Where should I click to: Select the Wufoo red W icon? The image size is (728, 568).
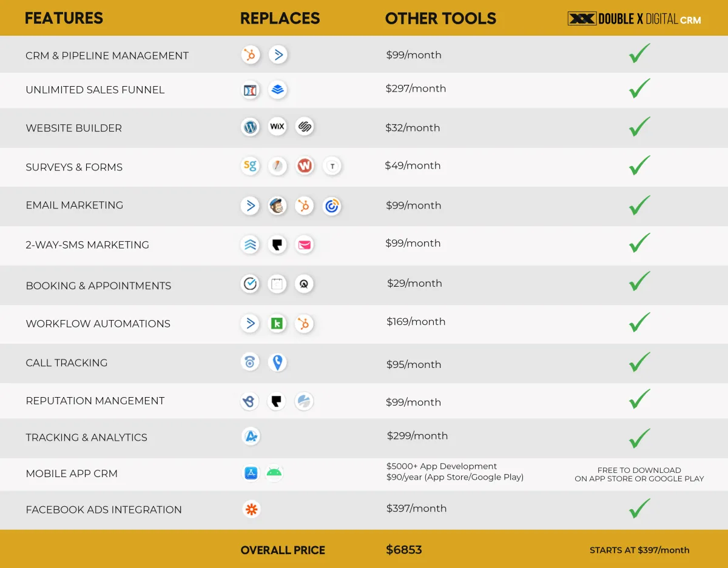pyautogui.click(x=305, y=166)
